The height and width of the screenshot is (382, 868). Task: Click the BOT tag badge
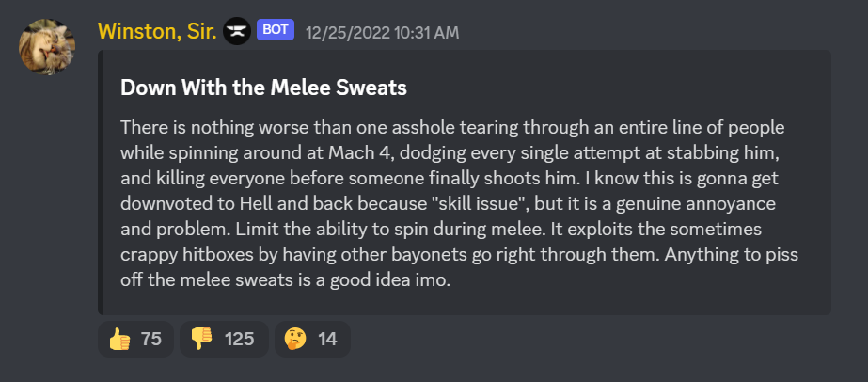tap(276, 31)
